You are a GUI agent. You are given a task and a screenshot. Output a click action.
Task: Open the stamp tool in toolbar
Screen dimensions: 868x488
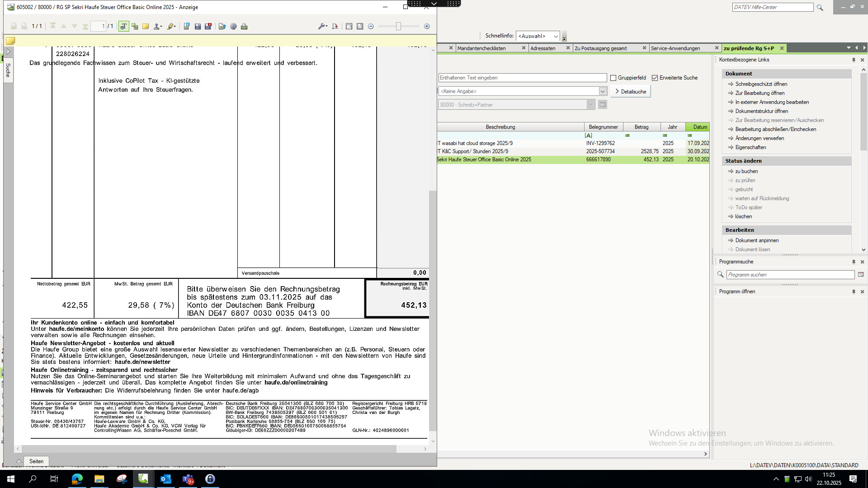[x=157, y=27]
